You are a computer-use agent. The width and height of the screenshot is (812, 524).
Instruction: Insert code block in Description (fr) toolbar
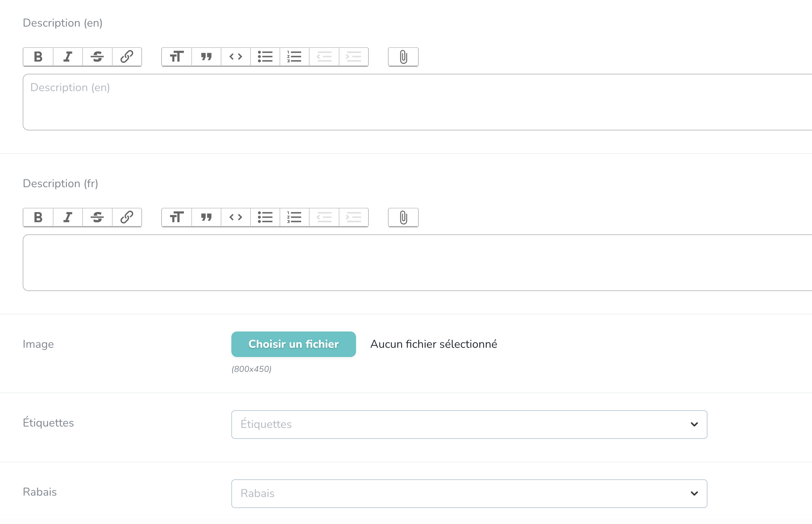236,217
